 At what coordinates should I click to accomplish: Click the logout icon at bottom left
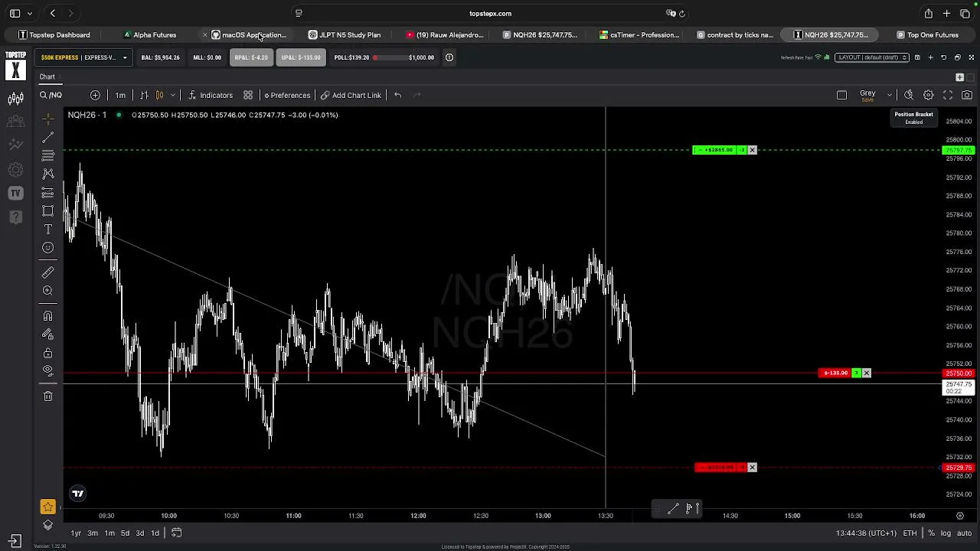[14, 541]
